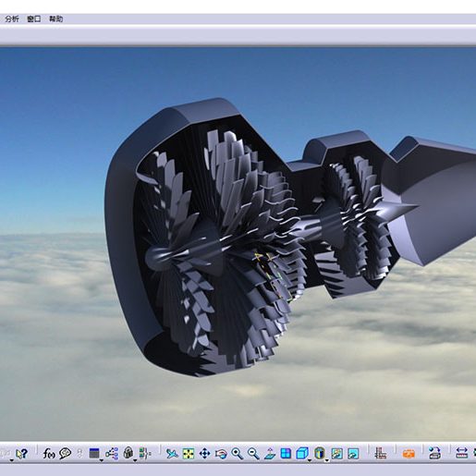The image size is (476, 476).
Task: Activate Fly Mode airplane icon
Action: tap(172, 453)
